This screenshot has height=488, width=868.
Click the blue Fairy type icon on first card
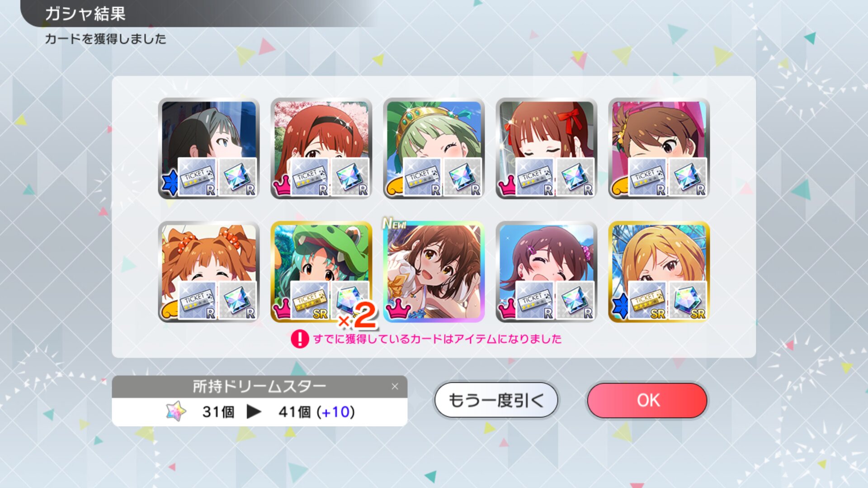pos(170,183)
